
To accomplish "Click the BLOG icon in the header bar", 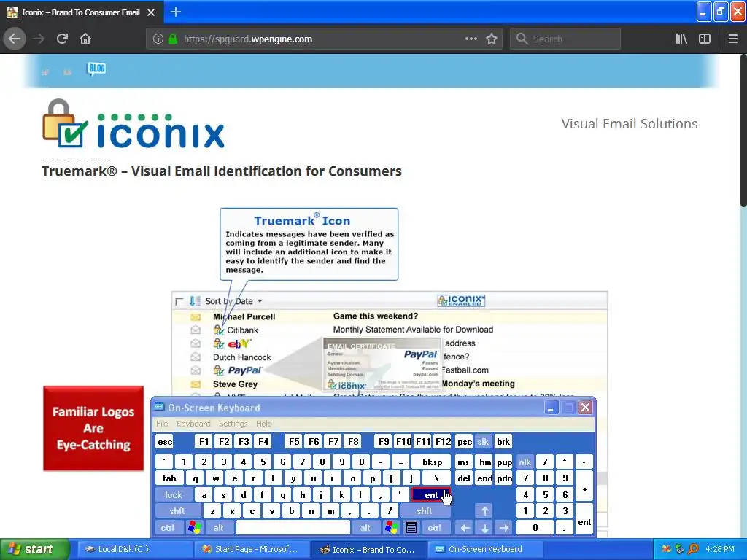I will tap(96, 69).
